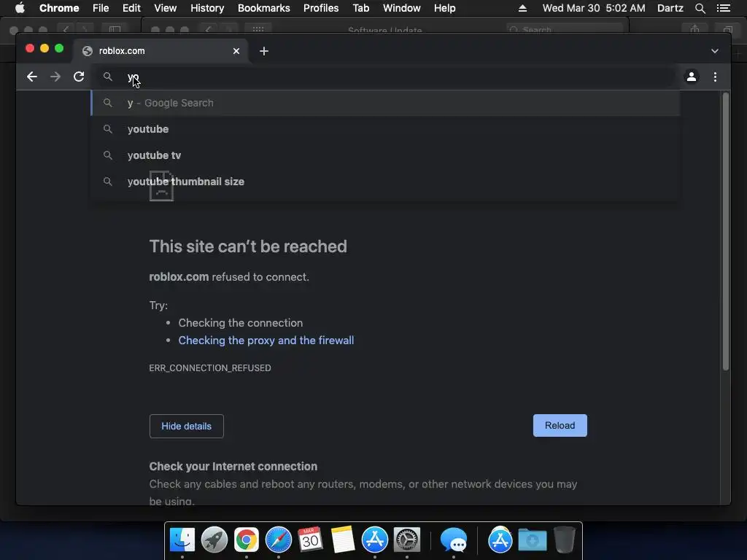Click the Hide details button
747x560 pixels.
186,426
